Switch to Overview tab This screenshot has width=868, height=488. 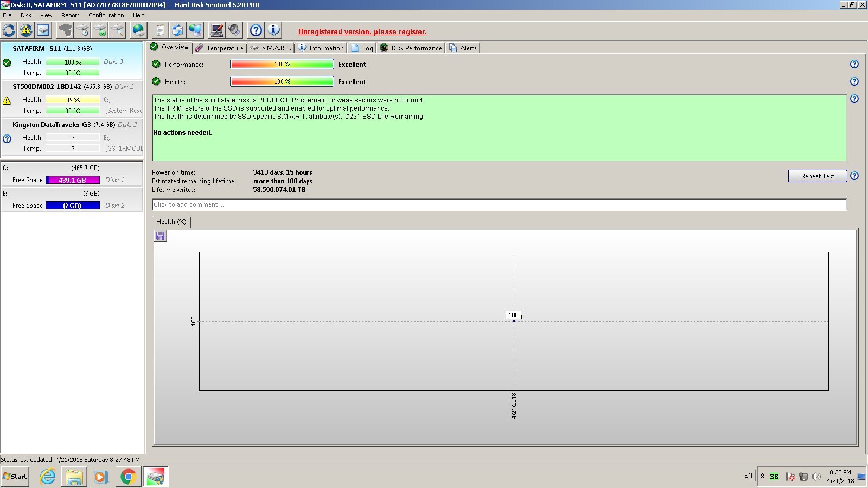click(x=169, y=47)
